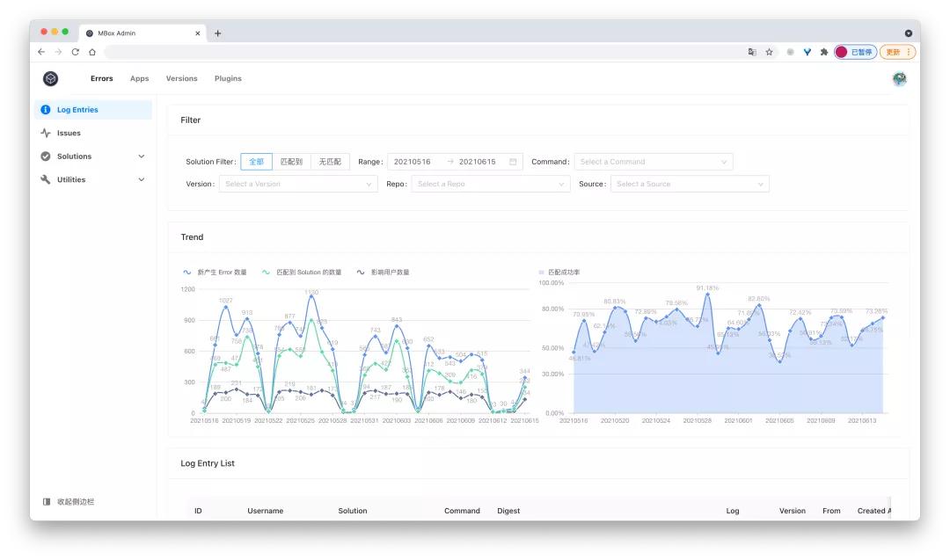Switch to the Apps tab
This screenshot has height=560, width=950.
(139, 78)
